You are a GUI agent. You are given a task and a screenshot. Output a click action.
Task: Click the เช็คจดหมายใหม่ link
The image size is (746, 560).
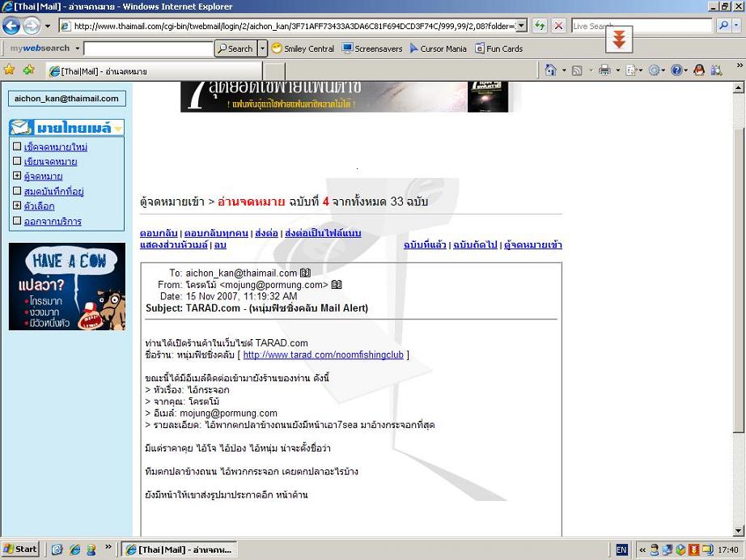point(56,147)
